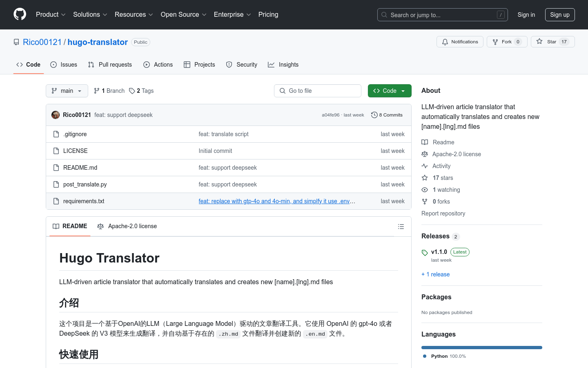The width and height of the screenshot is (588, 368).
Task: Expand the Open Source menu
Action: 183,14
